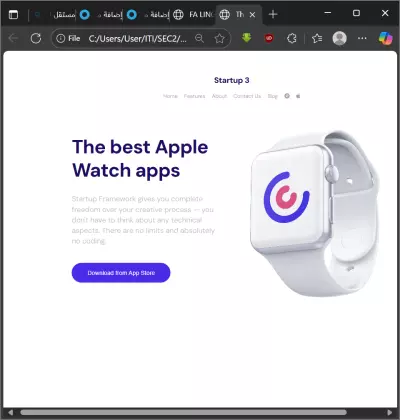This screenshot has height=420, width=400.
Task: Reload the current page
Action: [x=36, y=39]
